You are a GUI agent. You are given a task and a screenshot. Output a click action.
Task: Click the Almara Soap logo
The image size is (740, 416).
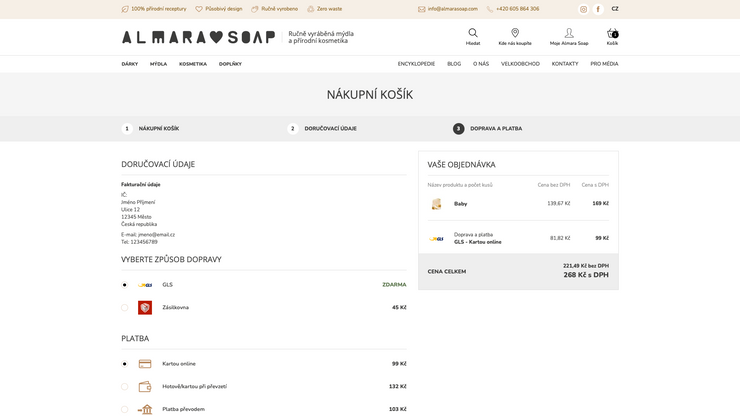(198, 37)
